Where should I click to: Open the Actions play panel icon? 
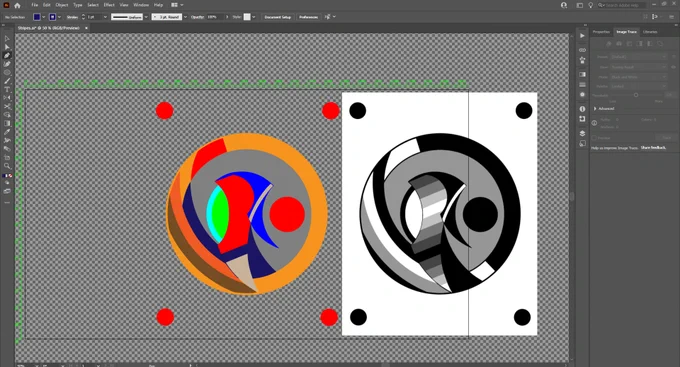tap(582, 36)
